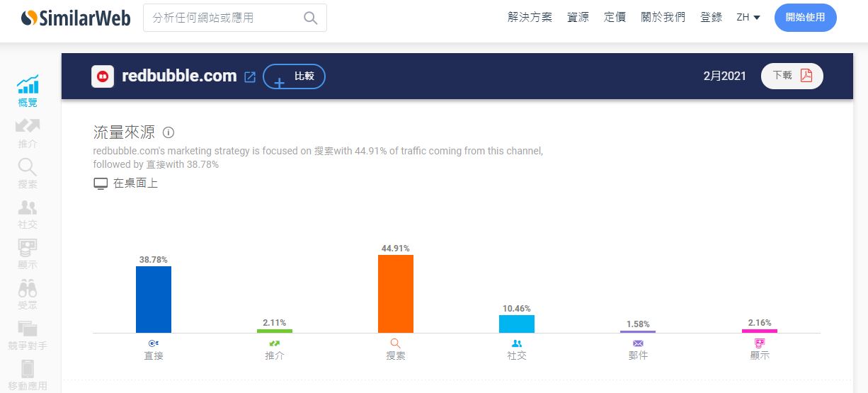This screenshot has width=868, height=393.
Task: Click the 1.58% value label
Action: [x=638, y=324]
